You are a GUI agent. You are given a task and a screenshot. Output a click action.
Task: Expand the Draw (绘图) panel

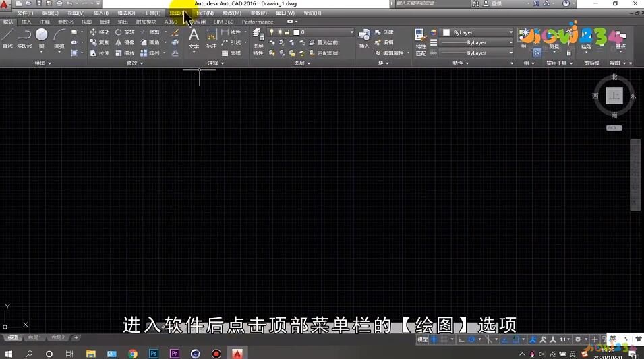click(x=43, y=63)
